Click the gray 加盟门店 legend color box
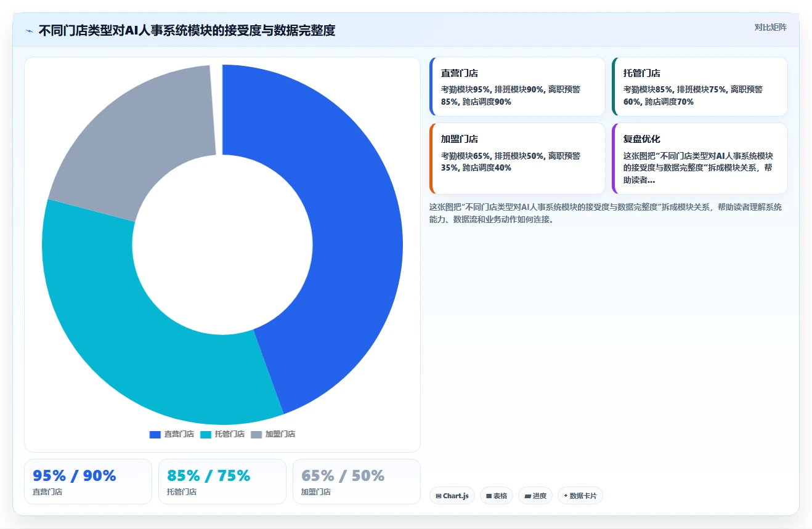The height and width of the screenshot is (529, 812). [x=256, y=434]
